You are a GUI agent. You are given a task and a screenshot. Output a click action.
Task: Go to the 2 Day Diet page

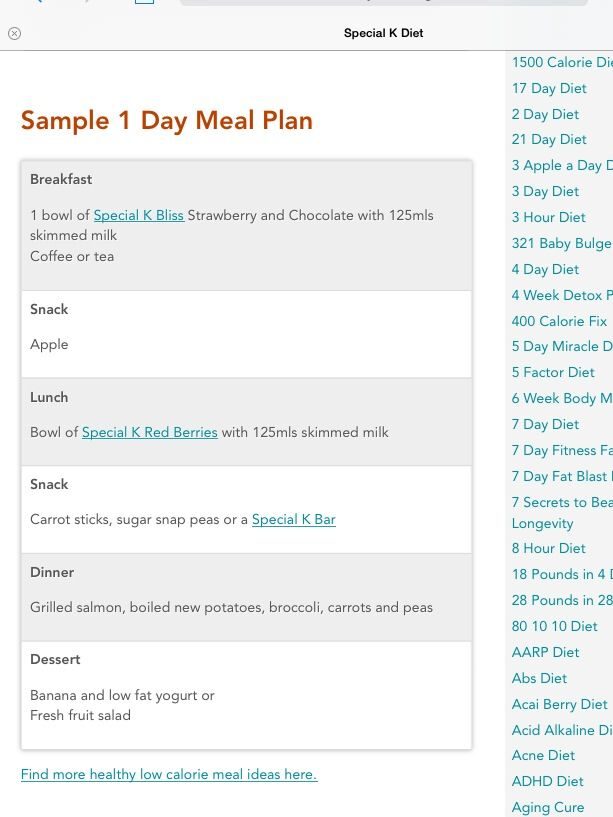pos(545,114)
